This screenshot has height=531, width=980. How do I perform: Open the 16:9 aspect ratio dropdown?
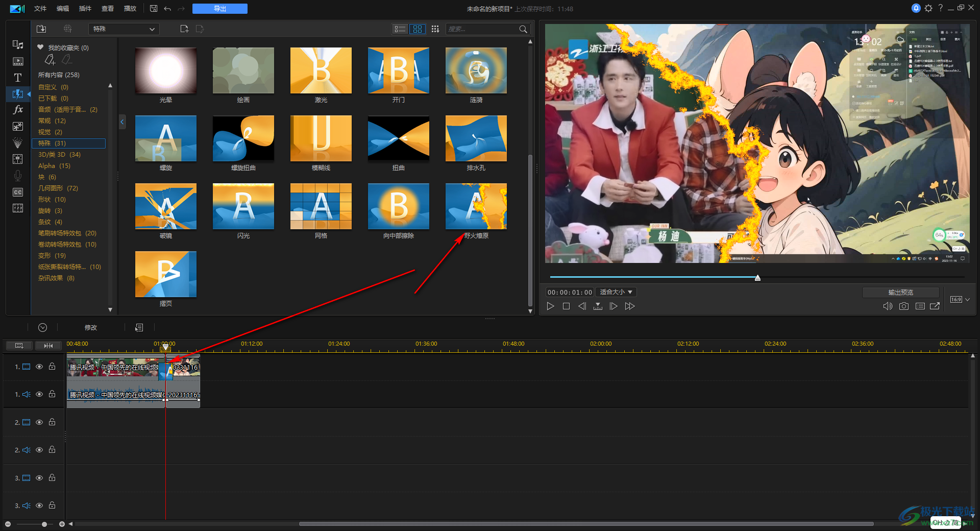point(960,300)
